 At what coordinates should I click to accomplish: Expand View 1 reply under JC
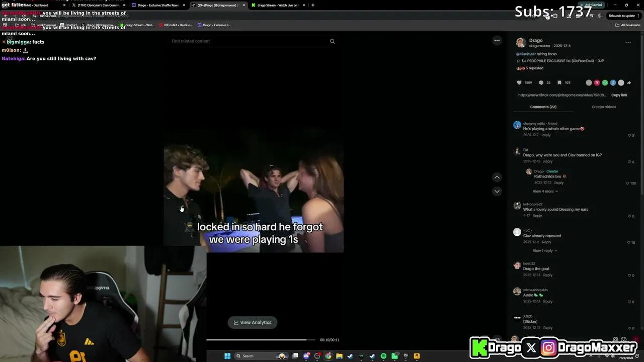tap(545, 251)
